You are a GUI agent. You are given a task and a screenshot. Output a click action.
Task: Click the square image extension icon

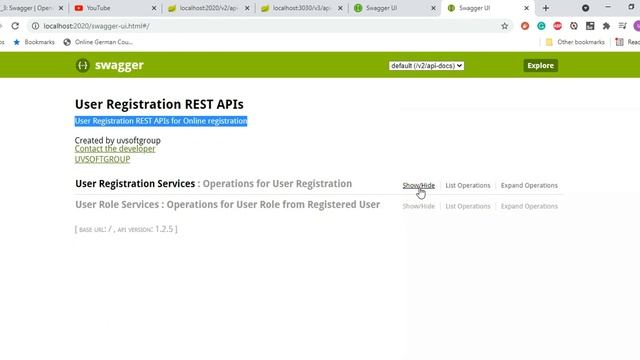point(590,26)
